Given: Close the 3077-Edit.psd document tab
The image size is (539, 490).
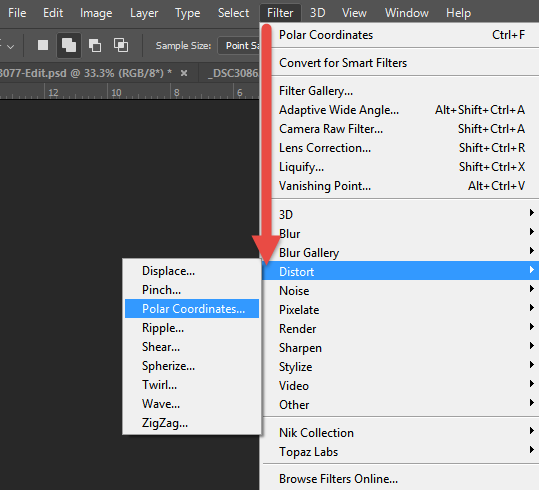Looking at the screenshot, I should [184, 73].
